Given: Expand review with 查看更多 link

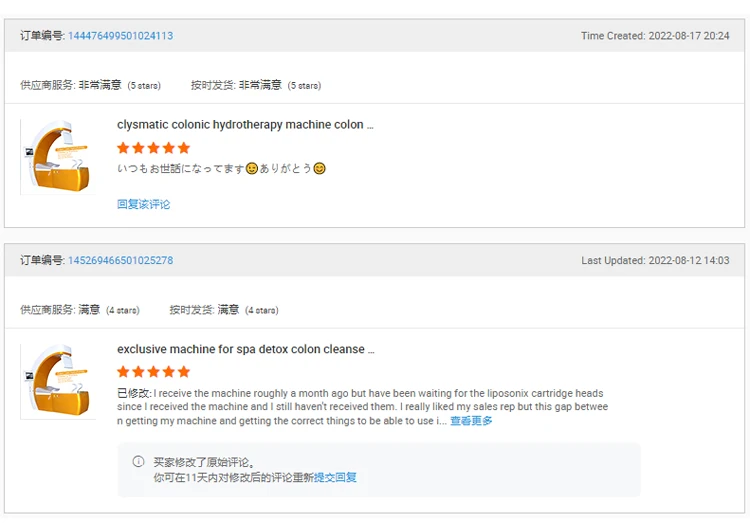Looking at the screenshot, I should coord(471,421).
